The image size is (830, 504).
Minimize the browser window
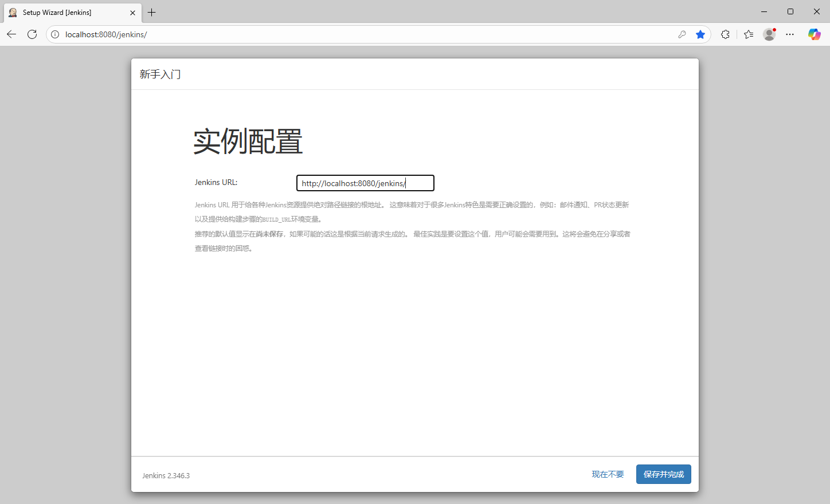[764, 11]
